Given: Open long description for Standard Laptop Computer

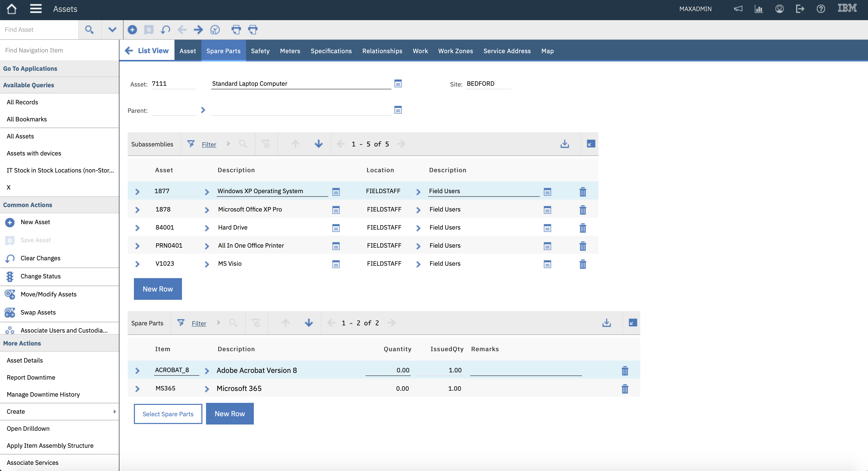Looking at the screenshot, I should pos(398,83).
